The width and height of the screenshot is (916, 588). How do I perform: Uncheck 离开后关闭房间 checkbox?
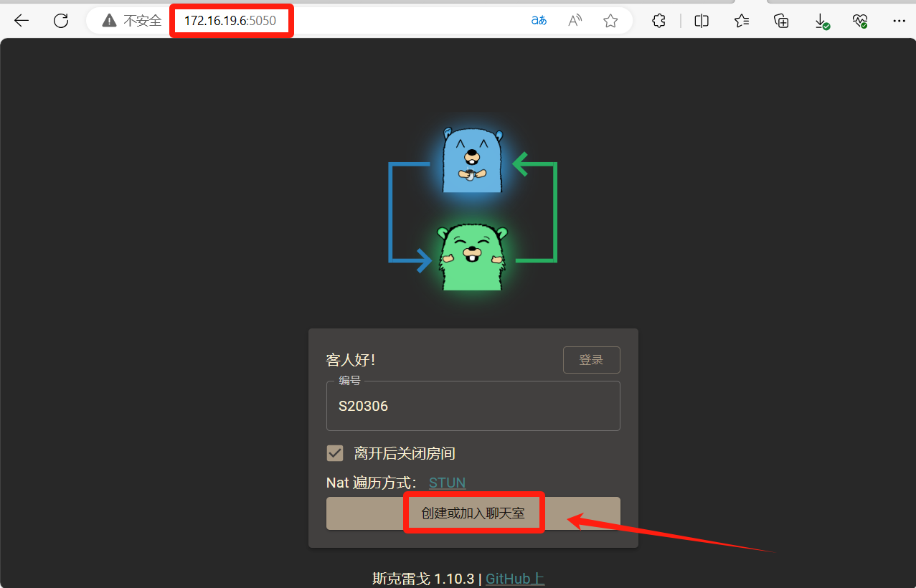click(x=335, y=453)
